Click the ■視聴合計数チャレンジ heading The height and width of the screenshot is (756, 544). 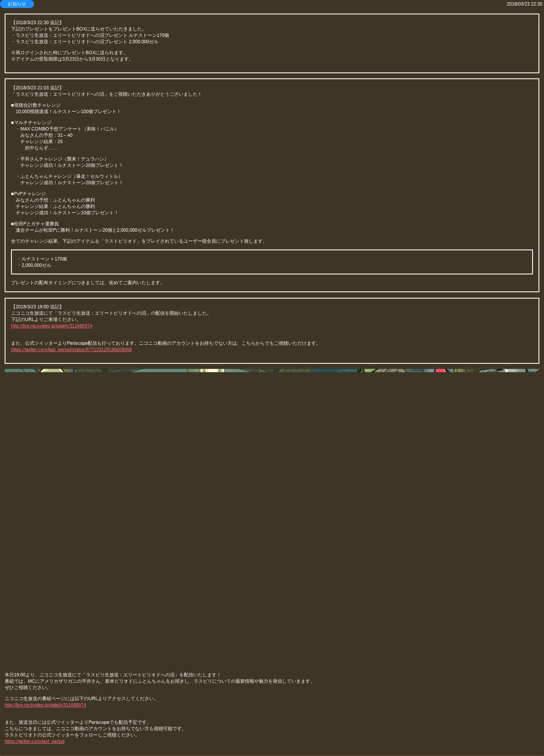coord(36,105)
